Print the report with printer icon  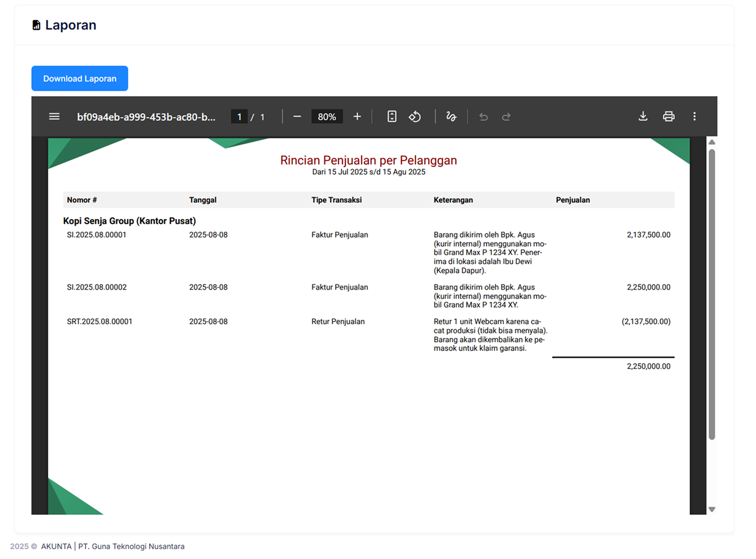(668, 117)
